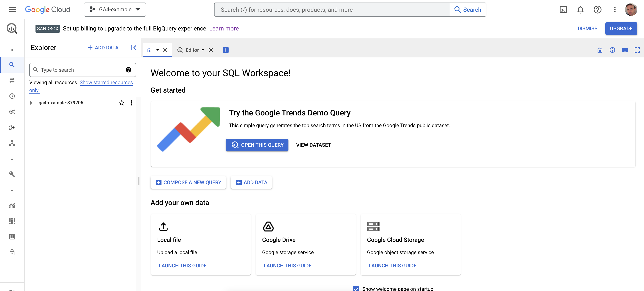This screenshot has height=291, width=644.
Task: Expand the ga4-example-379206 tree node
Action: 31,103
